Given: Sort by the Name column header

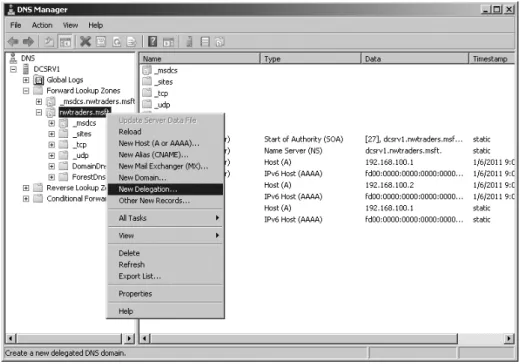Looking at the screenshot, I should tap(200, 59).
